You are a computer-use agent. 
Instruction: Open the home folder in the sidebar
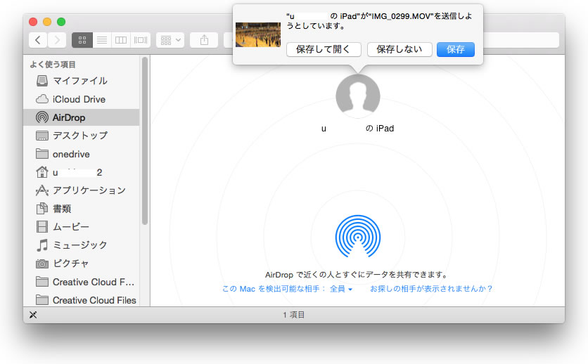82,172
